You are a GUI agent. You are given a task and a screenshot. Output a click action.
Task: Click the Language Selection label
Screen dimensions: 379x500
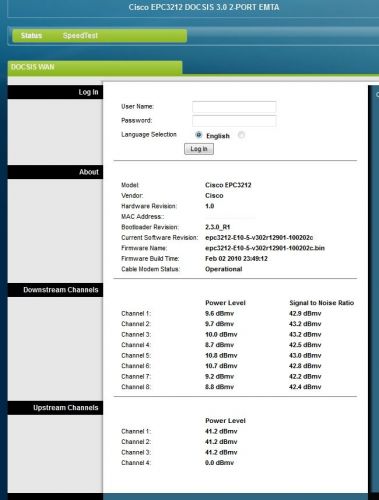pyautogui.click(x=149, y=135)
